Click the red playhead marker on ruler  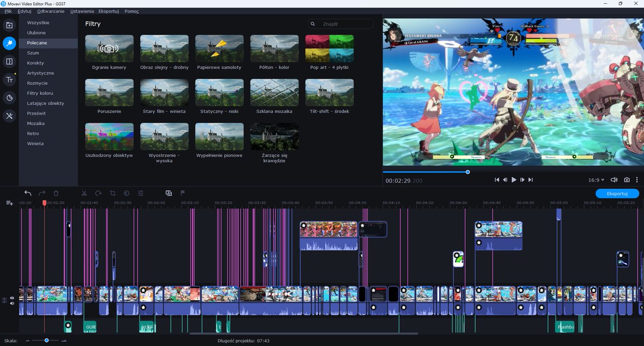45,203
